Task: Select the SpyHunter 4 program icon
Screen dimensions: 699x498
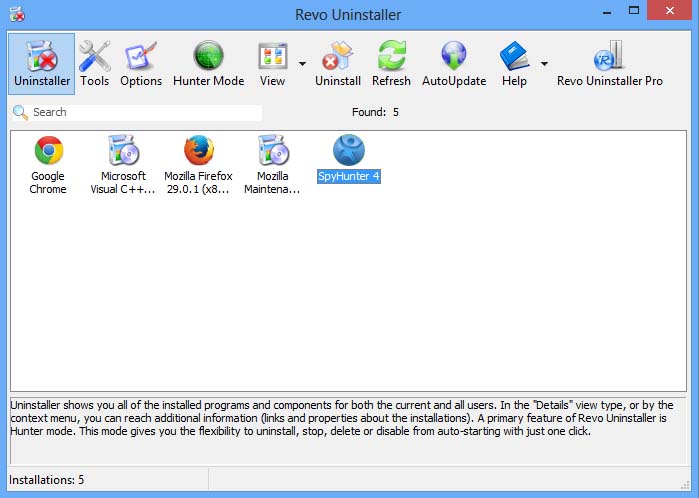Action: pos(349,150)
